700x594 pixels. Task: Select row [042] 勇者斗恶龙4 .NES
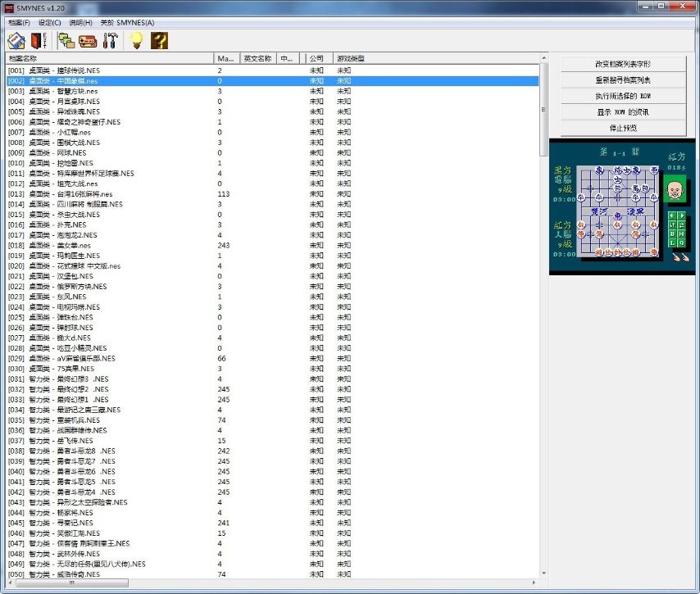pos(272,492)
